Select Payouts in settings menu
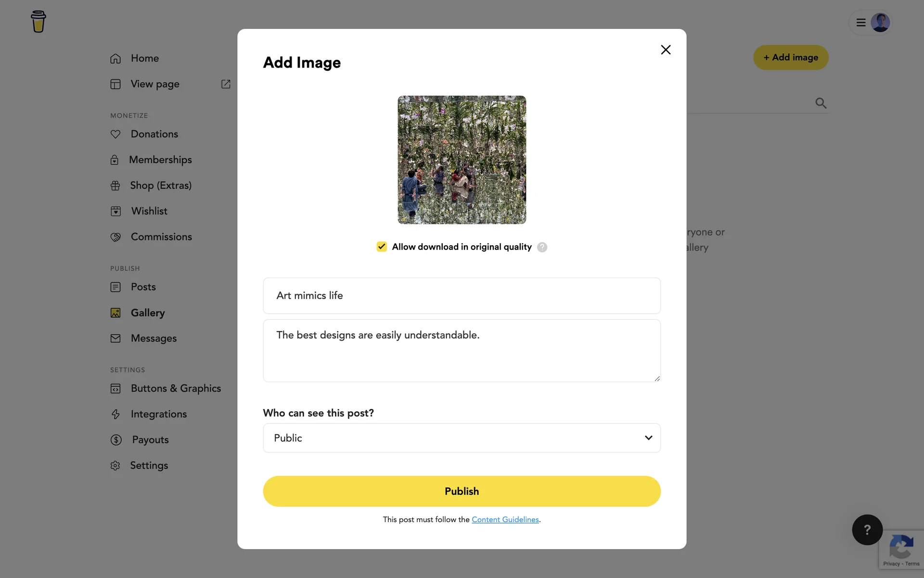The width and height of the screenshot is (924, 578). pyautogui.click(x=150, y=440)
